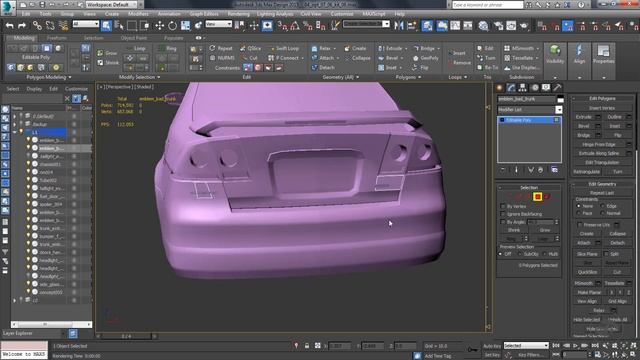
Task: Select SubObj preview selection radio
Action: 520,254
